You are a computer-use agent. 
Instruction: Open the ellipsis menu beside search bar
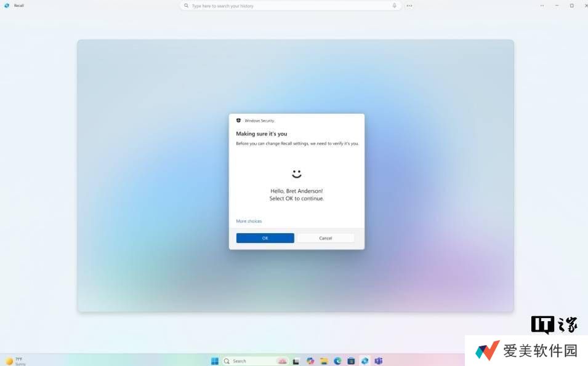(409, 6)
